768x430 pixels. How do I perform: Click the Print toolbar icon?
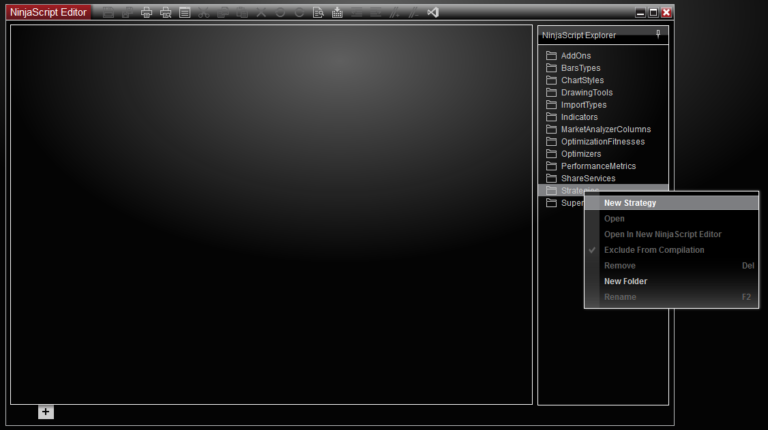coord(147,13)
